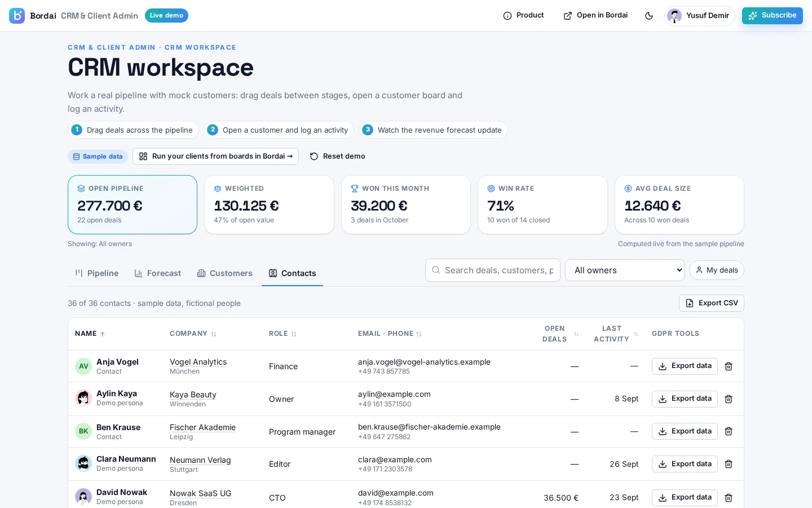
Task: Click Aylin Kaya avatar image
Action: pyautogui.click(x=83, y=398)
